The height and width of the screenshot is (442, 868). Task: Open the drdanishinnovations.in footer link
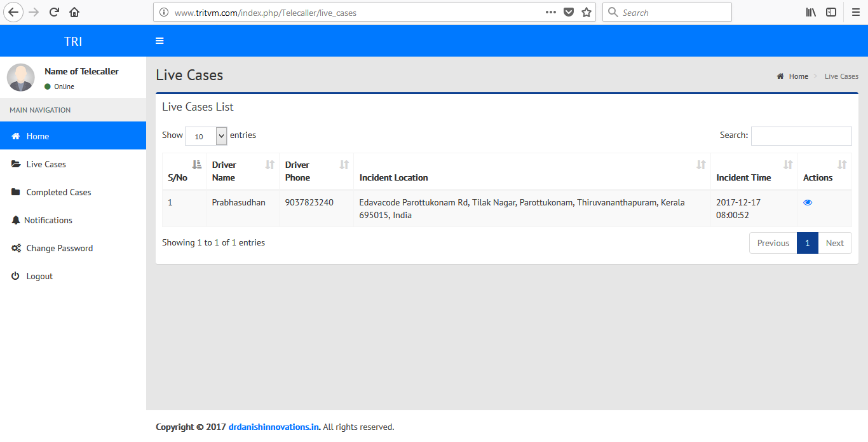tap(274, 427)
